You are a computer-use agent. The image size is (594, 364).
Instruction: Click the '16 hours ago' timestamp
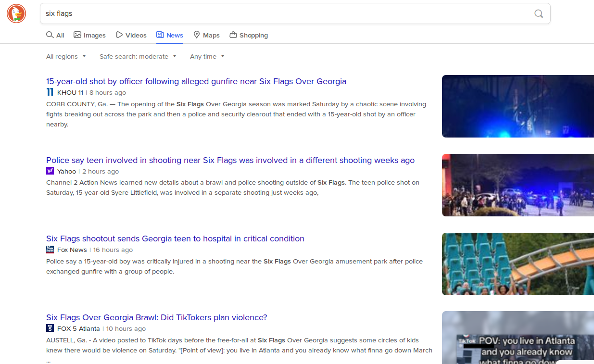(x=113, y=250)
